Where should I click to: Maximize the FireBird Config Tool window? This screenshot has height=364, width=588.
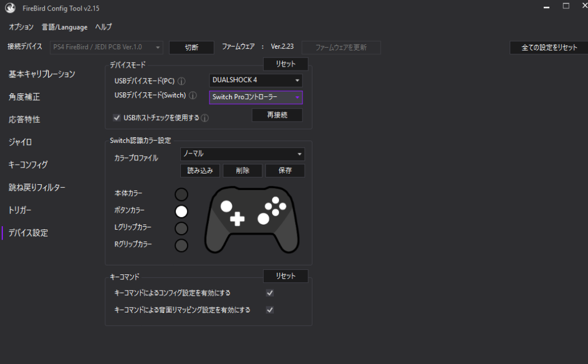[566, 6]
